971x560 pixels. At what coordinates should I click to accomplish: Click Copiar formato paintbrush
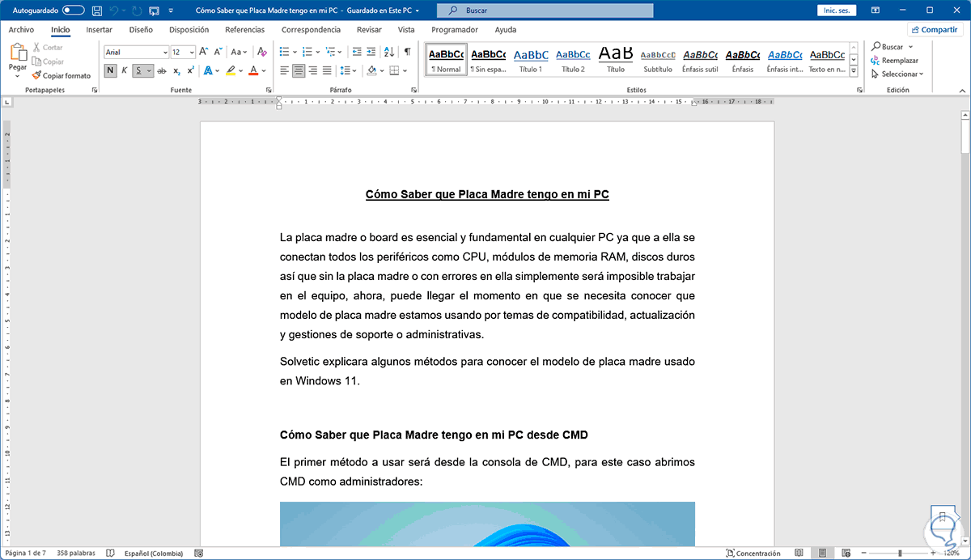pos(61,75)
